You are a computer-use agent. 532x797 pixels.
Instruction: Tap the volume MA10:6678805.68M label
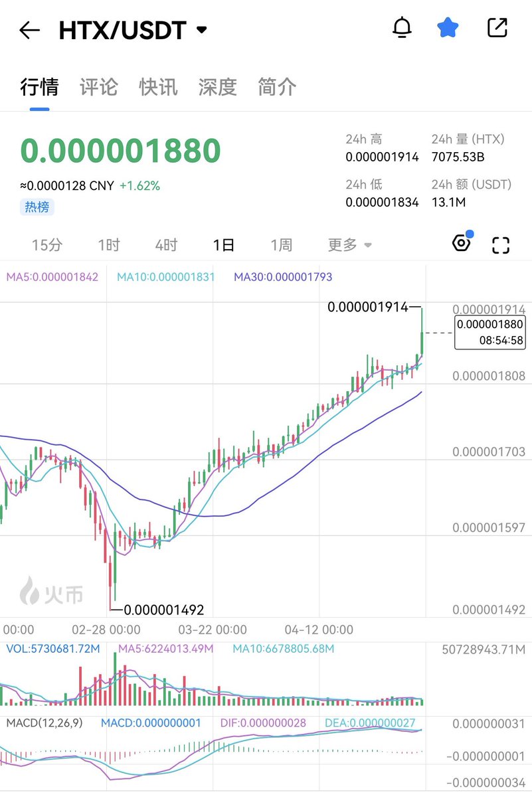click(284, 648)
